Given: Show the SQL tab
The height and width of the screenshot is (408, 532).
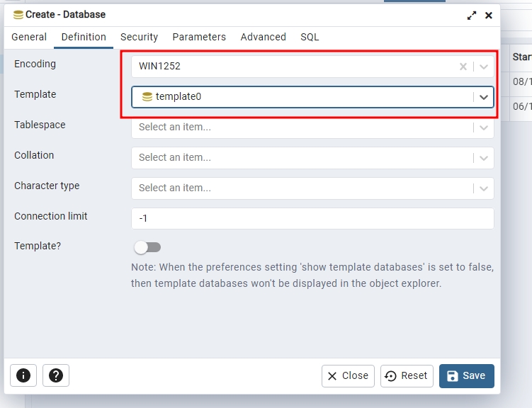Looking at the screenshot, I should [x=310, y=37].
